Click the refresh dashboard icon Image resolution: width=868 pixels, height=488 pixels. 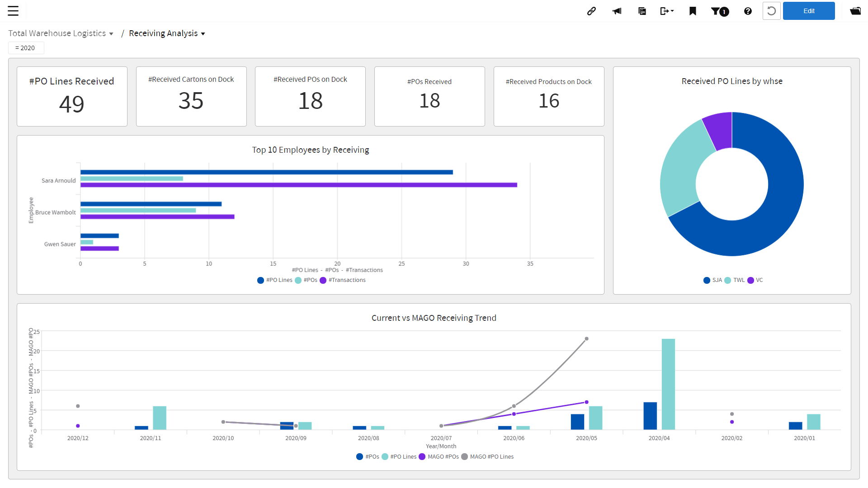pyautogui.click(x=771, y=11)
